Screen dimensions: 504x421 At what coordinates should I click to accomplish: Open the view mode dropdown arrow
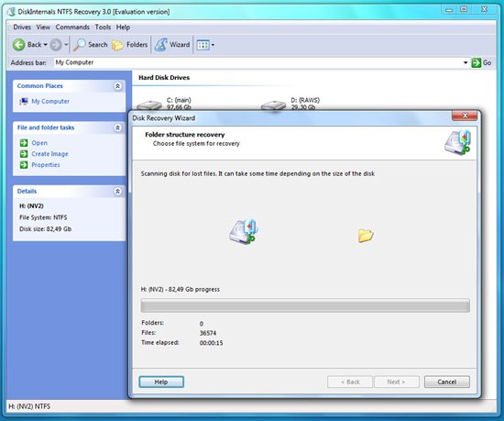[x=213, y=45]
